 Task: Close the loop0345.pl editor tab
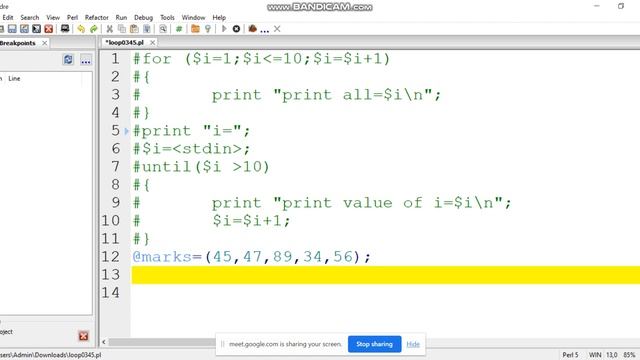tap(152, 42)
